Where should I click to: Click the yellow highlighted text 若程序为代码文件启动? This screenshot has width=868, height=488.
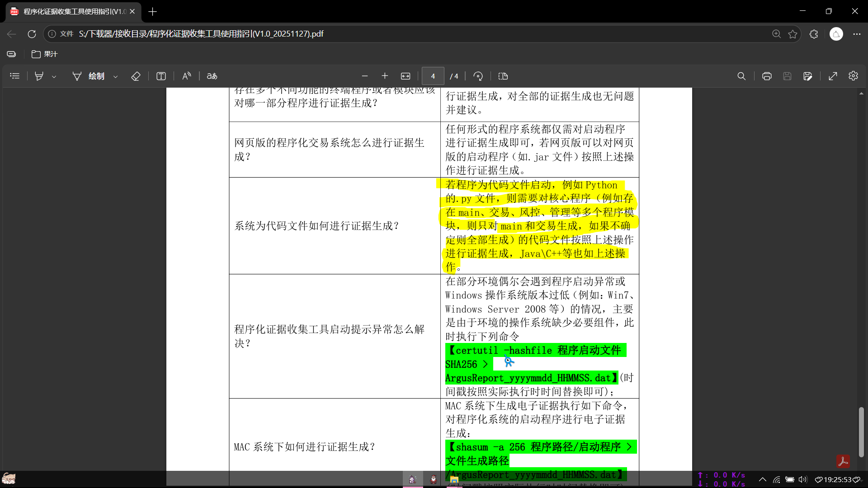click(x=498, y=185)
